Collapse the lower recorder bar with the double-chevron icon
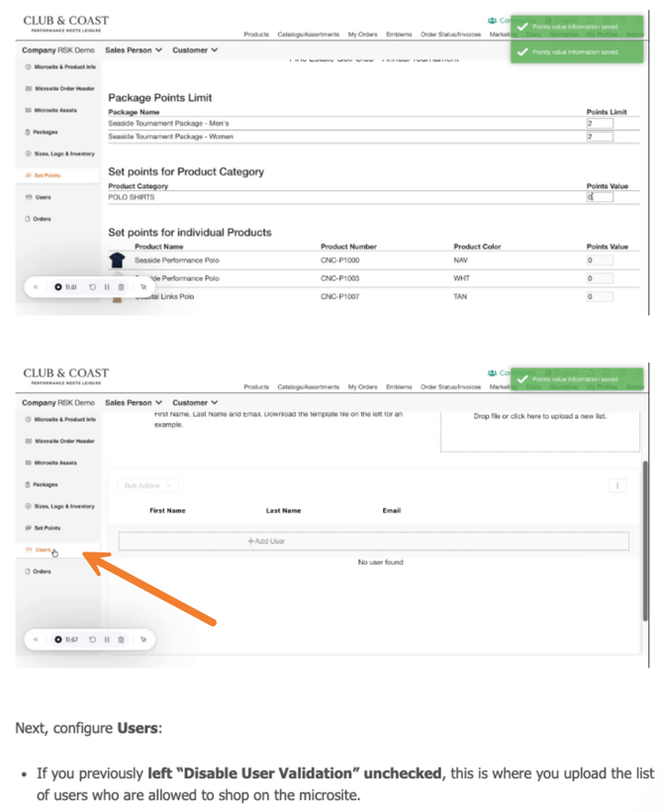This screenshot has width=663, height=812. tap(36, 640)
